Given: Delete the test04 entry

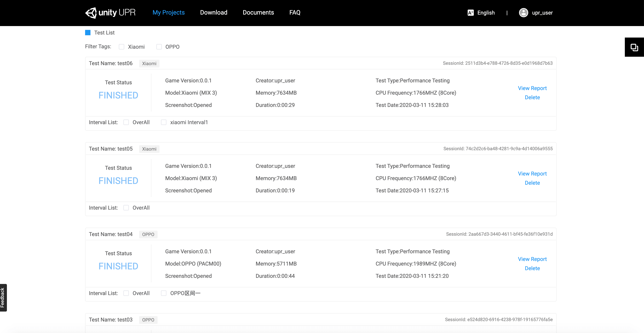Looking at the screenshot, I should (x=532, y=268).
